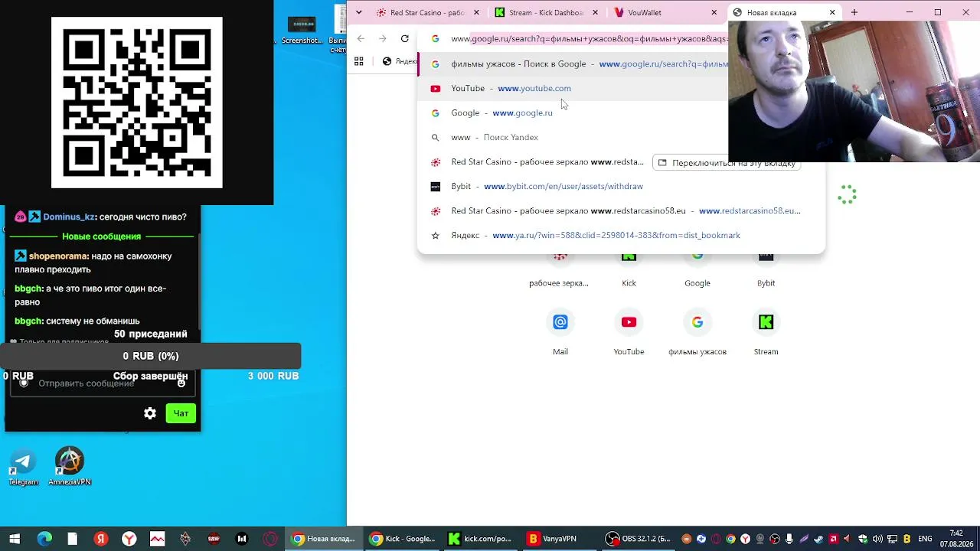This screenshot has height=551, width=980.
Task: Click the green Чат send button
Action: point(181,413)
